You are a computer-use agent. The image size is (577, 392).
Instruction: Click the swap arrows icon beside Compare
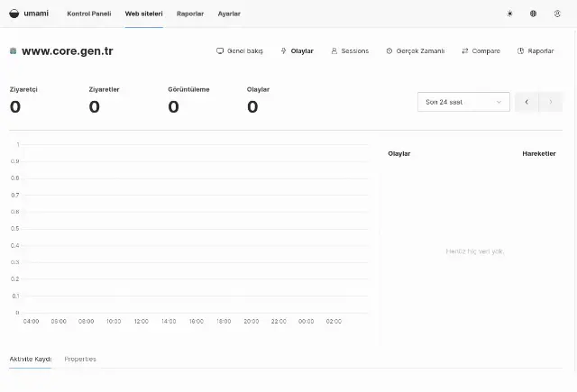click(465, 50)
